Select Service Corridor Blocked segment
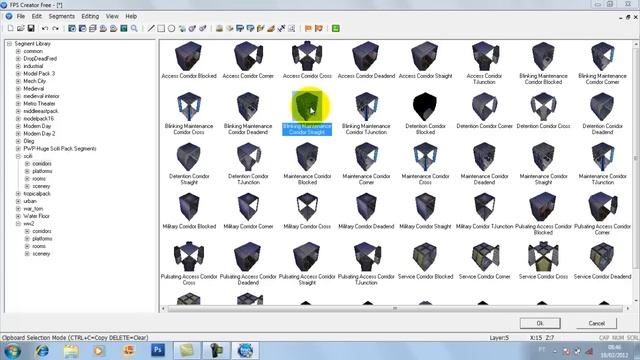The width and height of the screenshot is (640, 360). coord(425,261)
